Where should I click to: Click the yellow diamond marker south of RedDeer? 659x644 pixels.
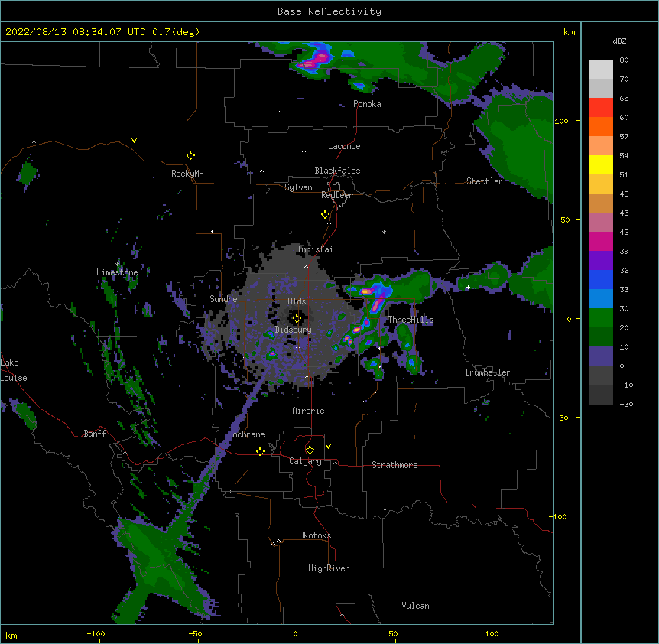click(326, 215)
